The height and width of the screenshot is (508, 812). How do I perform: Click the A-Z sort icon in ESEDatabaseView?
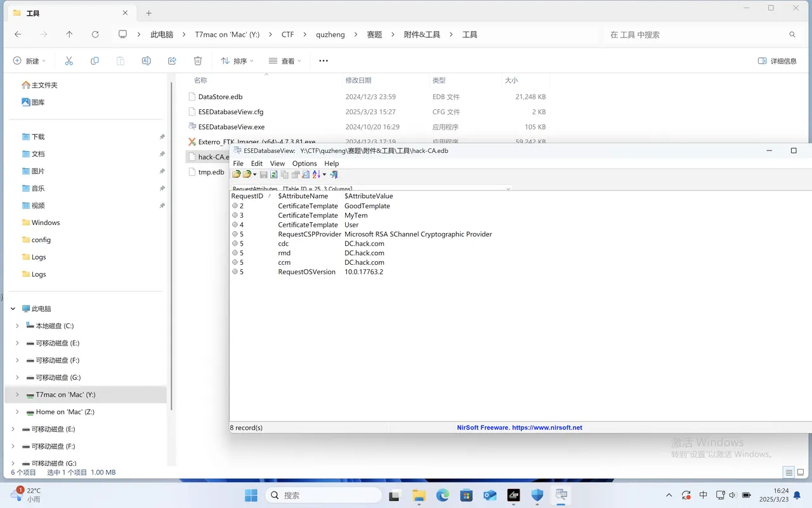coord(317,174)
